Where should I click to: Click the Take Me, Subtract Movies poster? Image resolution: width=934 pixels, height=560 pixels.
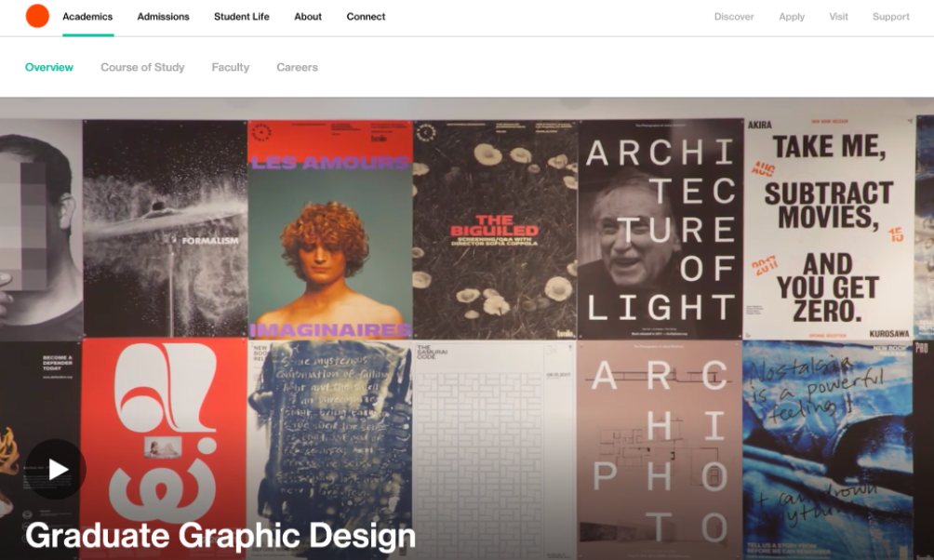click(829, 230)
